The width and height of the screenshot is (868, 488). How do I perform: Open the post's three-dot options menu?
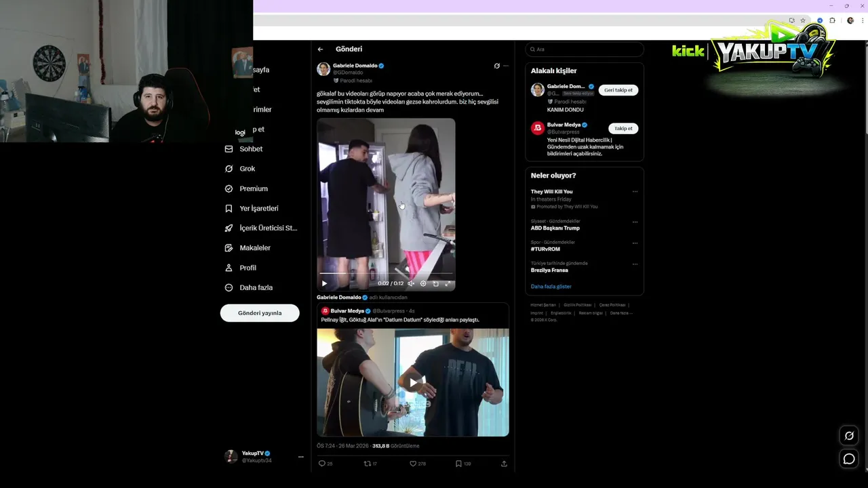[506, 66]
